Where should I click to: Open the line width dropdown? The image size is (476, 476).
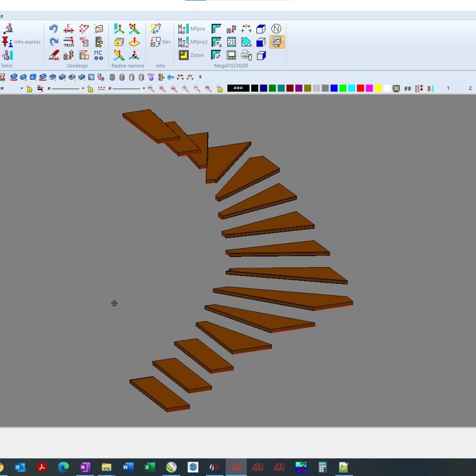(143, 89)
